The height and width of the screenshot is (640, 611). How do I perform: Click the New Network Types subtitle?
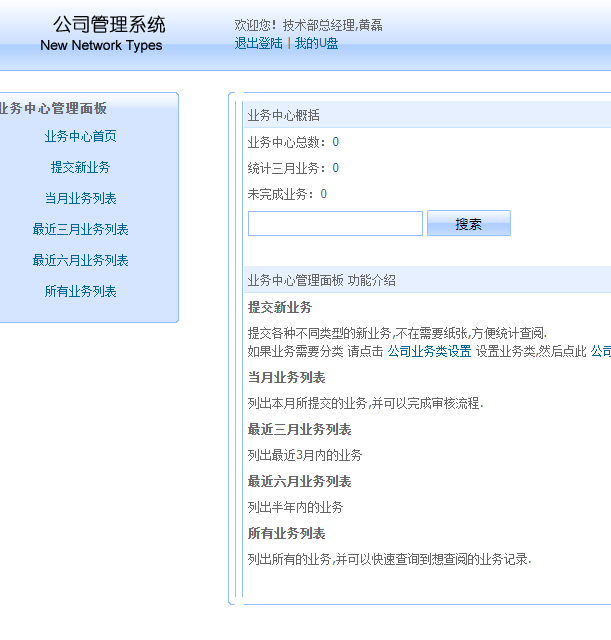coord(101,45)
